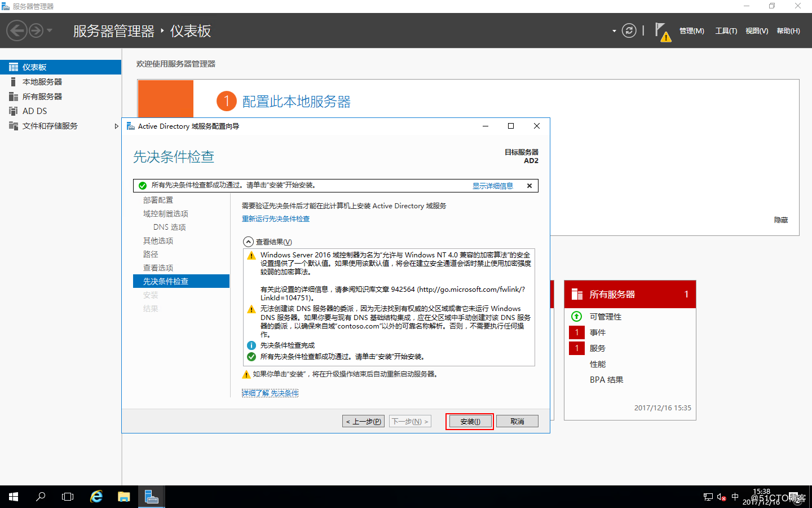The width and height of the screenshot is (812, 508).
Task: Select 路径 wizard step
Action: [x=151, y=255]
